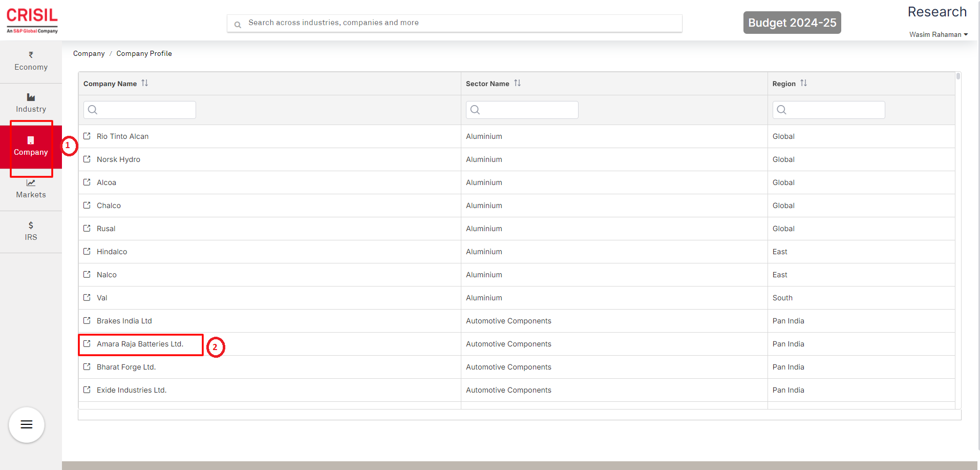Focus the global search field

(455, 23)
